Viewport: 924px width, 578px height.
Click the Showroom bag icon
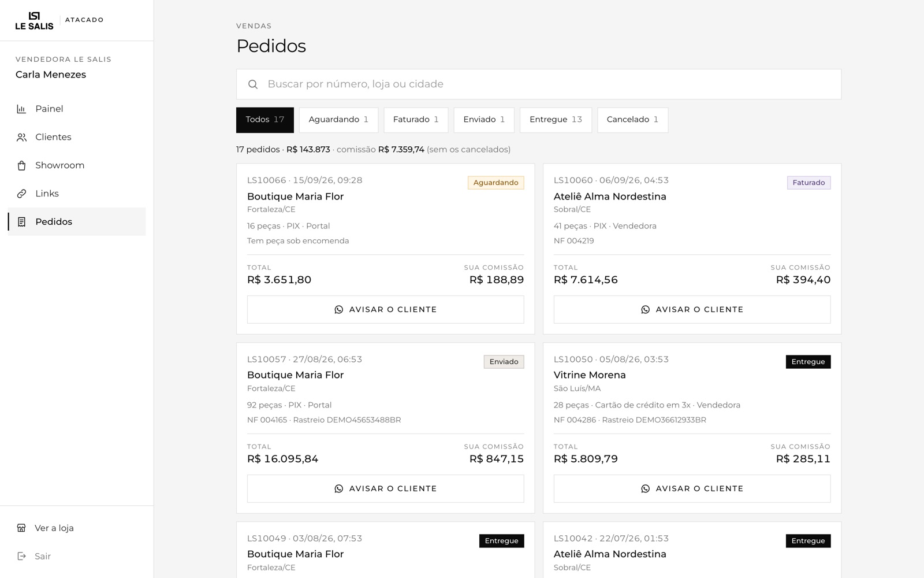pyautogui.click(x=21, y=165)
